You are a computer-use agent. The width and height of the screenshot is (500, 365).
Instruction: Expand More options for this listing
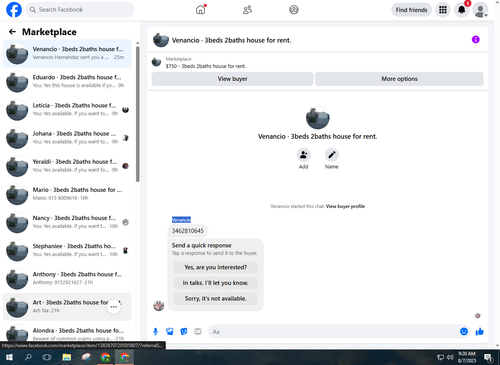click(399, 79)
